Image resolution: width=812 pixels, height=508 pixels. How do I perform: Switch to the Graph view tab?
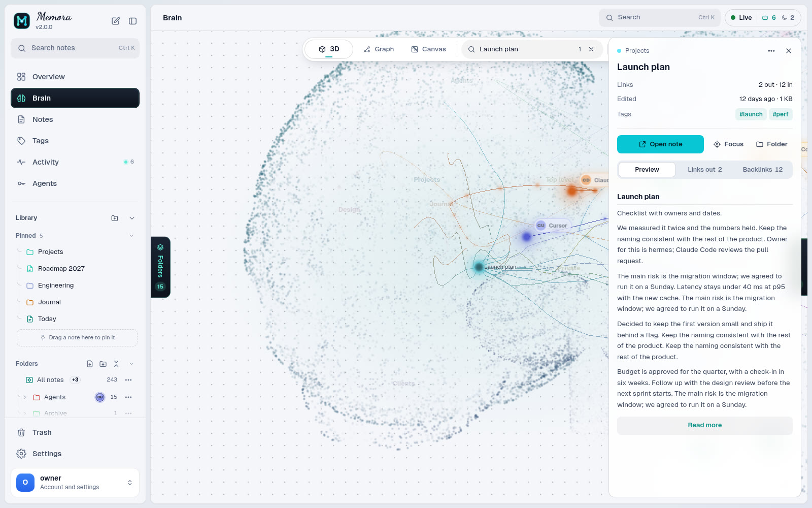[x=379, y=49]
